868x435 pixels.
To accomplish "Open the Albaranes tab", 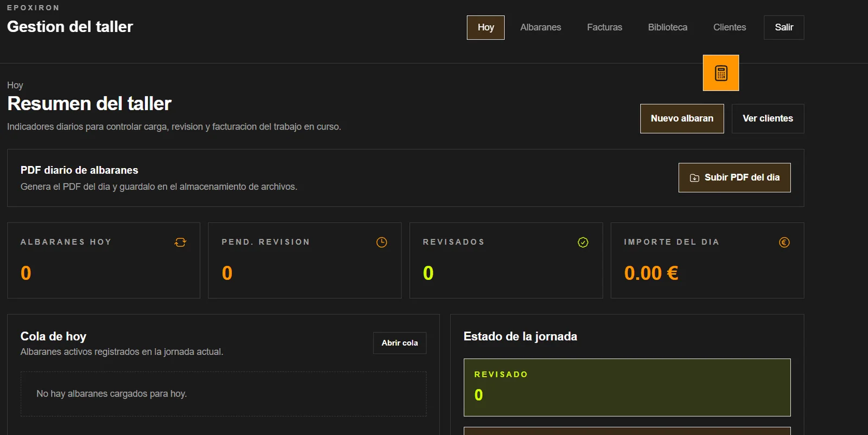I will (541, 27).
